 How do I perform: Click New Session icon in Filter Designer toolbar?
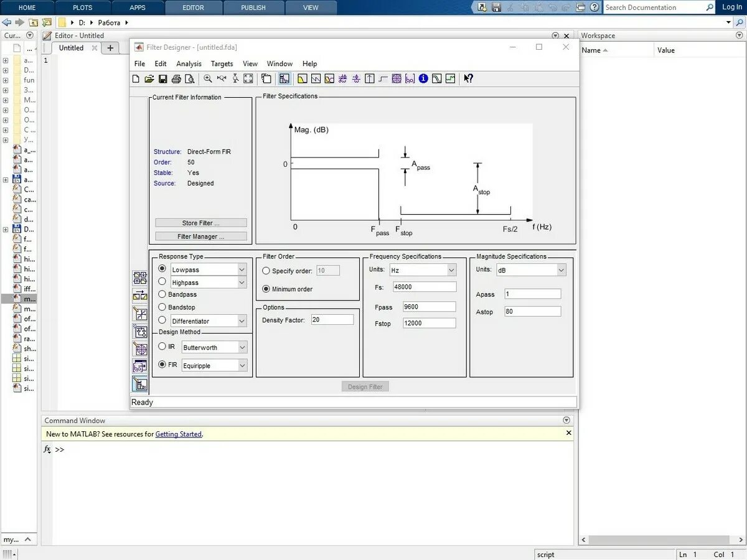coord(136,78)
